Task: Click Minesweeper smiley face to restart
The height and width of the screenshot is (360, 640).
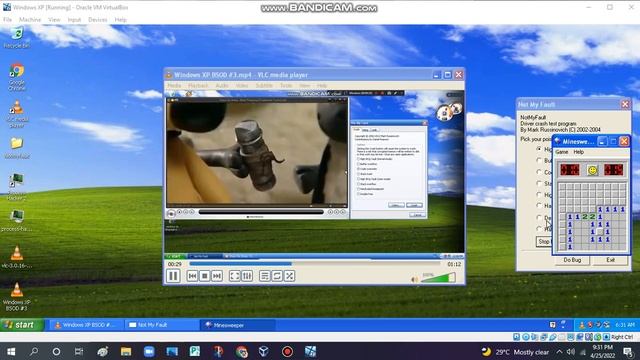Action: pyautogui.click(x=592, y=170)
